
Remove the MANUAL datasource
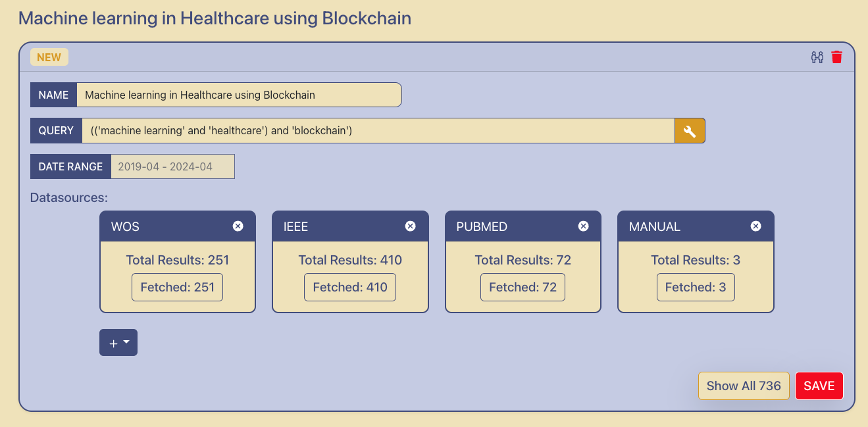756,226
